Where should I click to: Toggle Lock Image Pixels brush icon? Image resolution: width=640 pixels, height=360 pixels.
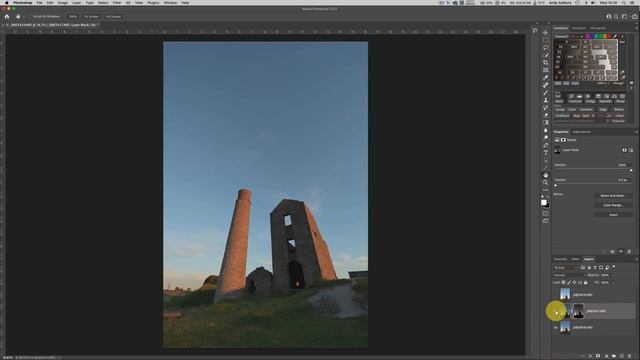(x=569, y=282)
